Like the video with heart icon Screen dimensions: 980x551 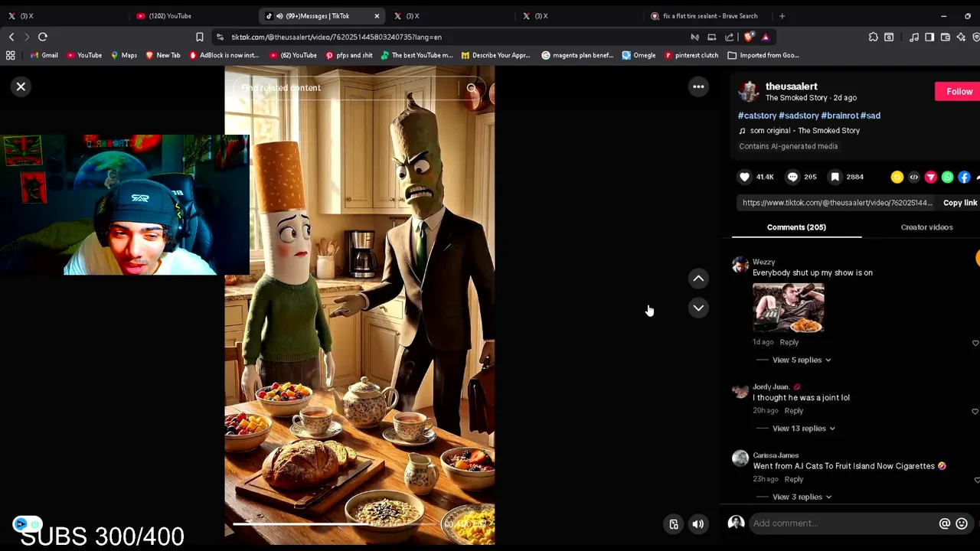pos(744,177)
